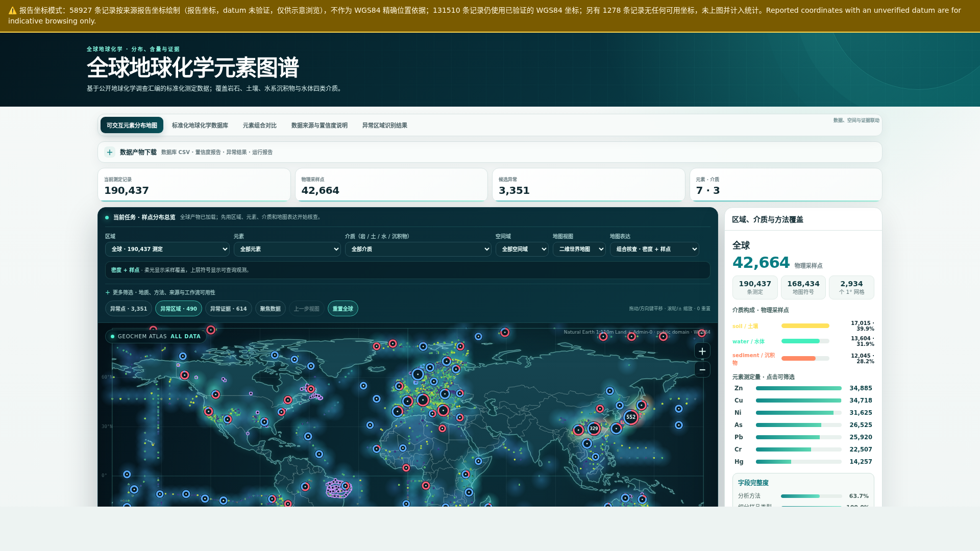Expand the 数据产物下载 section
This screenshot has height=551, width=980.
click(x=490, y=152)
